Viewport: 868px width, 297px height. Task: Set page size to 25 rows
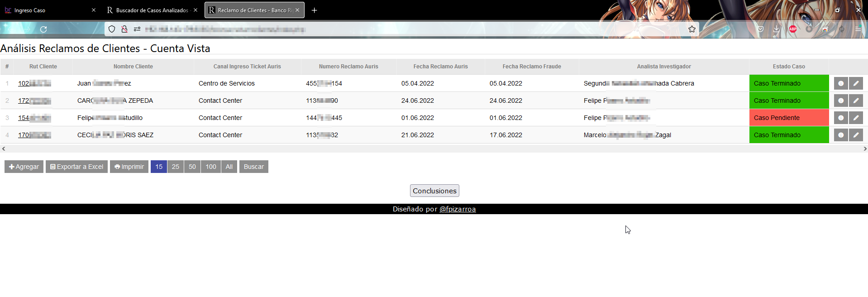click(x=176, y=167)
